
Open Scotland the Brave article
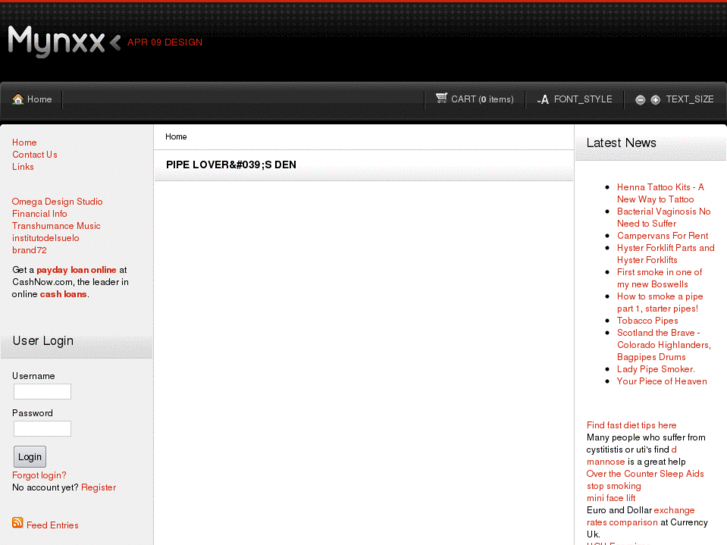(664, 345)
